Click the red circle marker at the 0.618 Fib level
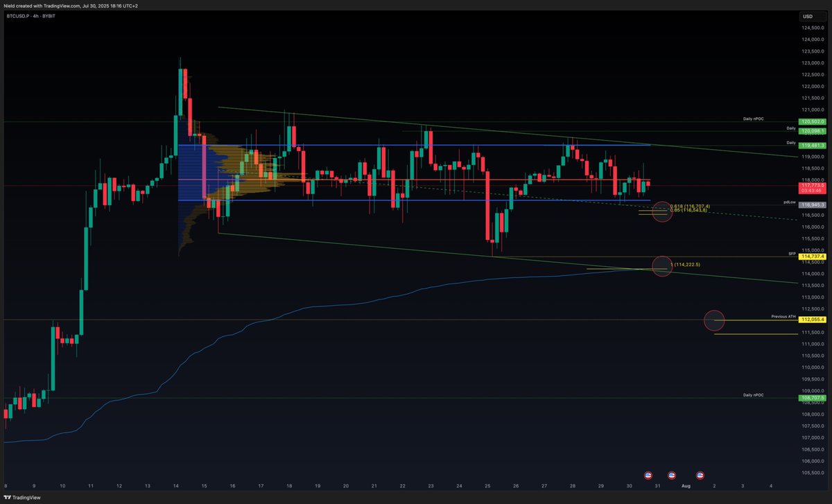Image resolution: width=832 pixels, height=504 pixels. (662, 212)
